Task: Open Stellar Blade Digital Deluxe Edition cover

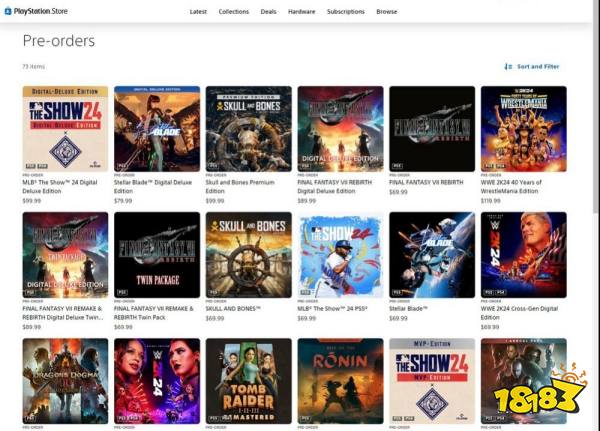Action: [157, 129]
